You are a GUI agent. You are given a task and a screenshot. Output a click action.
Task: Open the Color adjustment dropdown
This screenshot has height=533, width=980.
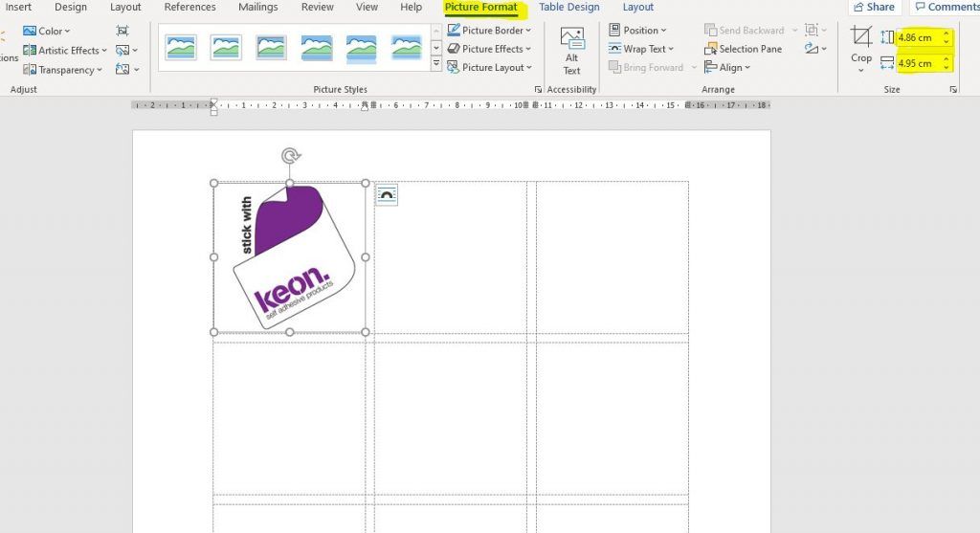pyautogui.click(x=46, y=31)
